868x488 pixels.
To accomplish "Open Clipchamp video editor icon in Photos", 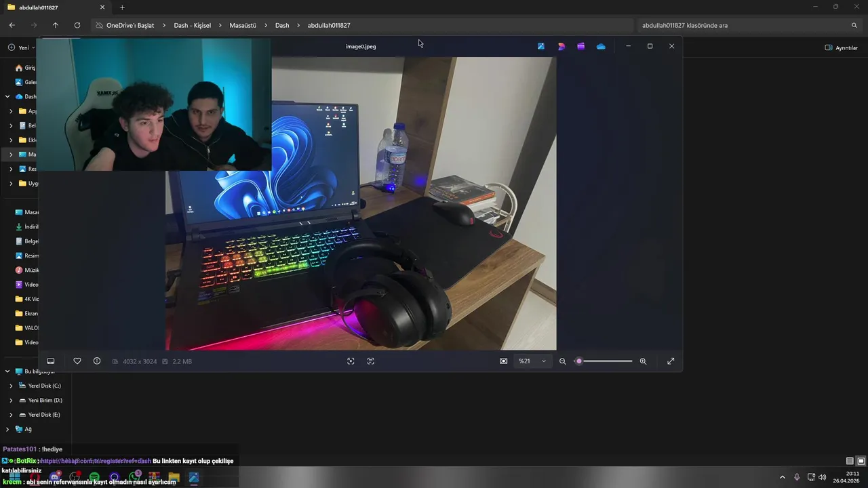I will [580, 46].
